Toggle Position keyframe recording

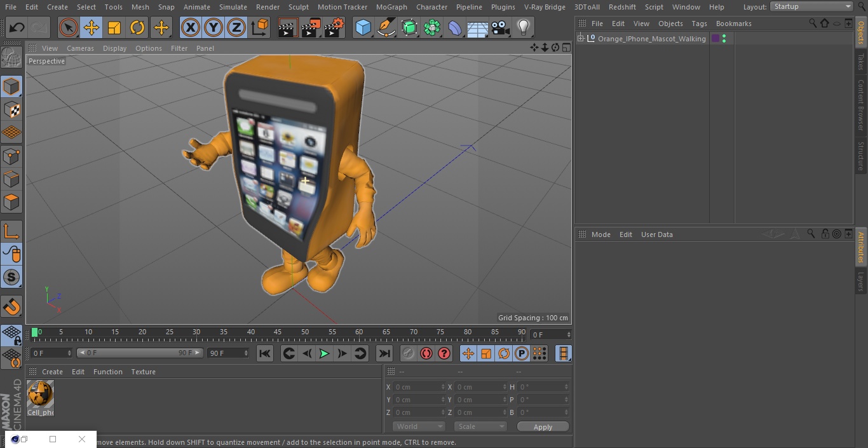tap(468, 353)
